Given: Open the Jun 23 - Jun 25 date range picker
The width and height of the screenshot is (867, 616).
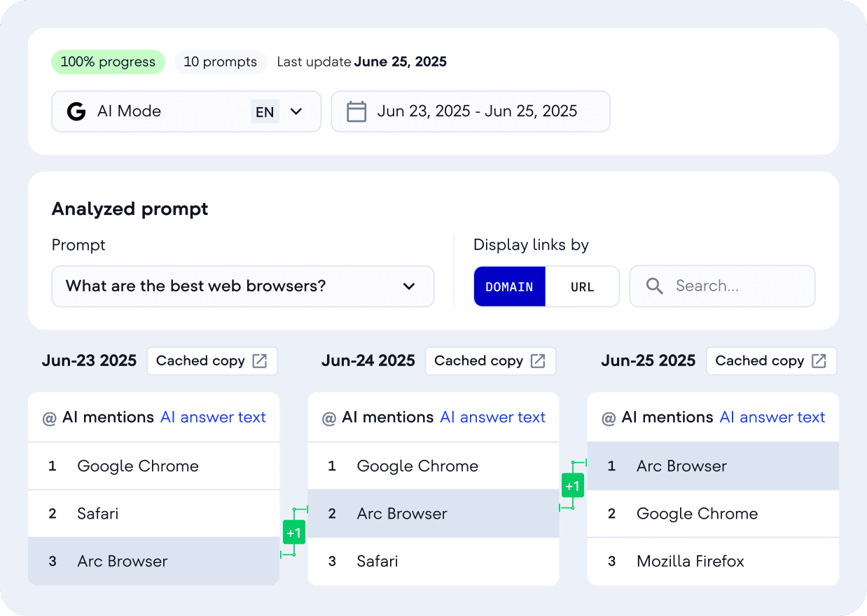Looking at the screenshot, I should coord(476,111).
